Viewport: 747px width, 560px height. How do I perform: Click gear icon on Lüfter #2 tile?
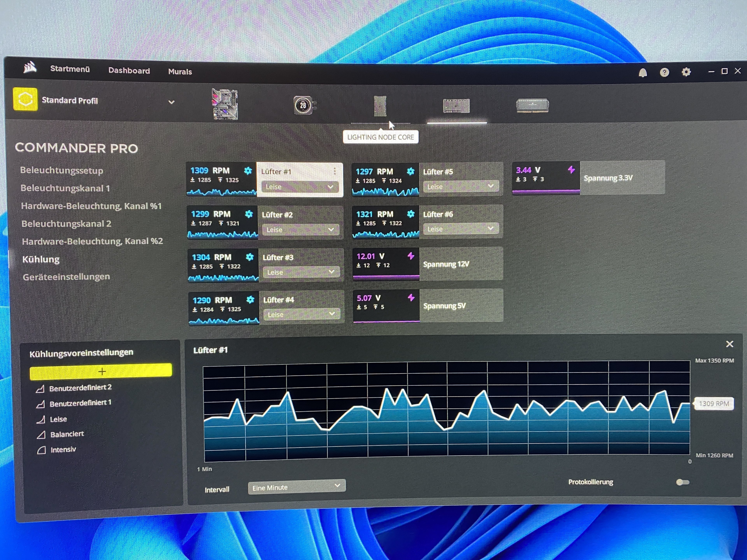pyautogui.click(x=249, y=214)
